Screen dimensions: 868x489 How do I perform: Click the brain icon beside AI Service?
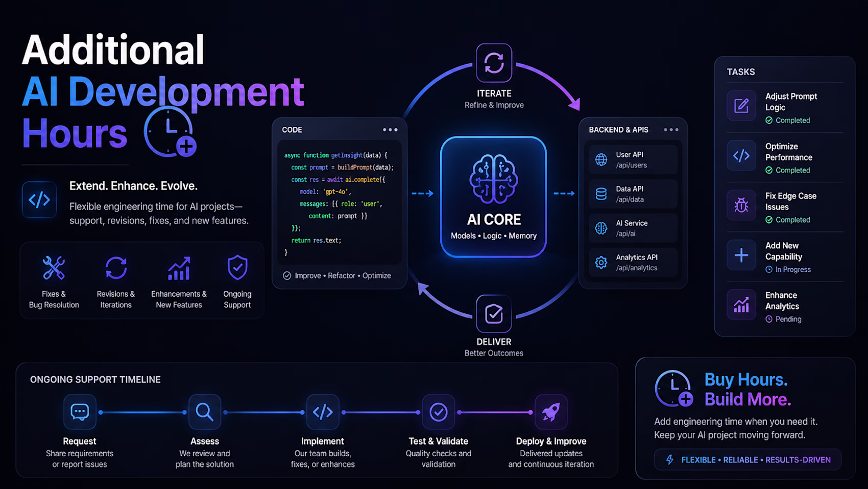coord(601,228)
